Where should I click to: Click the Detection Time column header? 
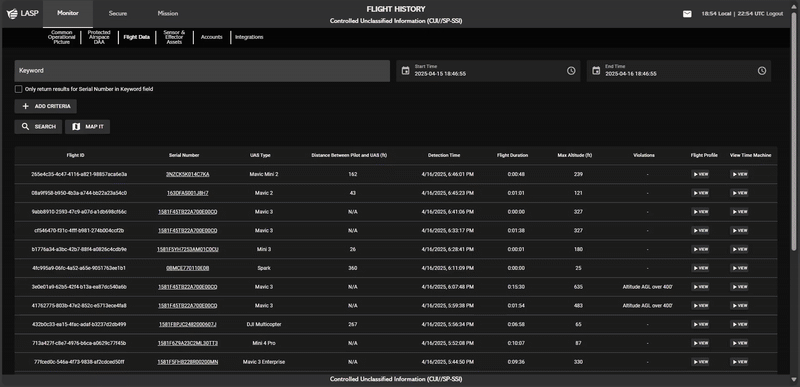click(444, 156)
